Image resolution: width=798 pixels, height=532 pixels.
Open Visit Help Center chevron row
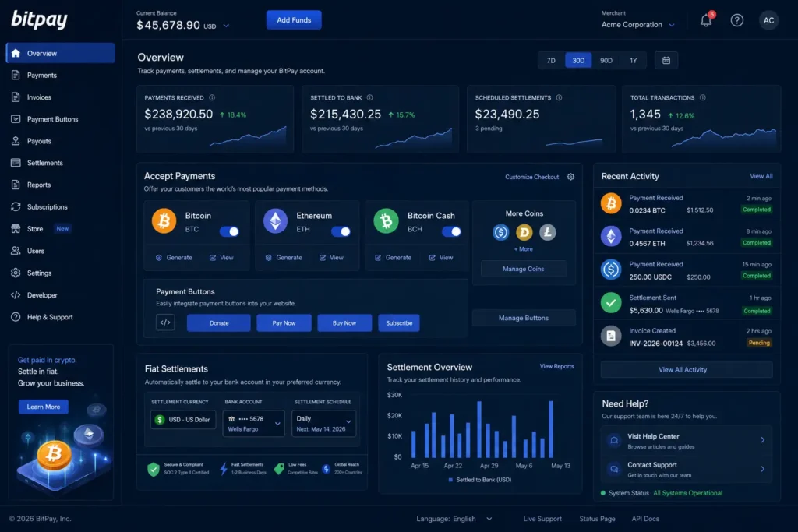pyautogui.click(x=687, y=440)
